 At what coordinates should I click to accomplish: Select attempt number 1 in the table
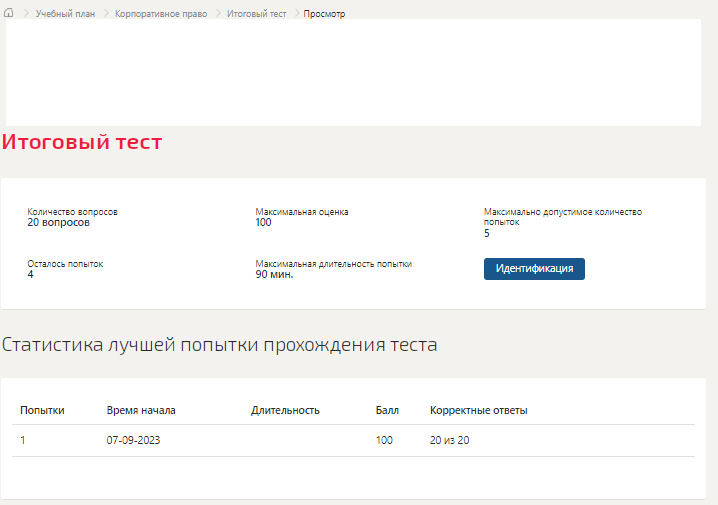[23, 440]
